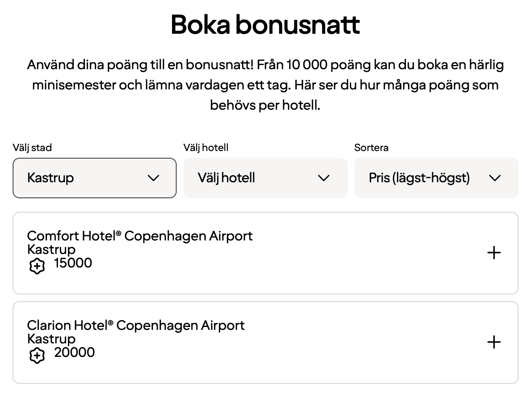Screen dimensions: 532x394
Task: Expand Comfort Hotel Copenhagen Airport plus icon
Action: point(494,253)
